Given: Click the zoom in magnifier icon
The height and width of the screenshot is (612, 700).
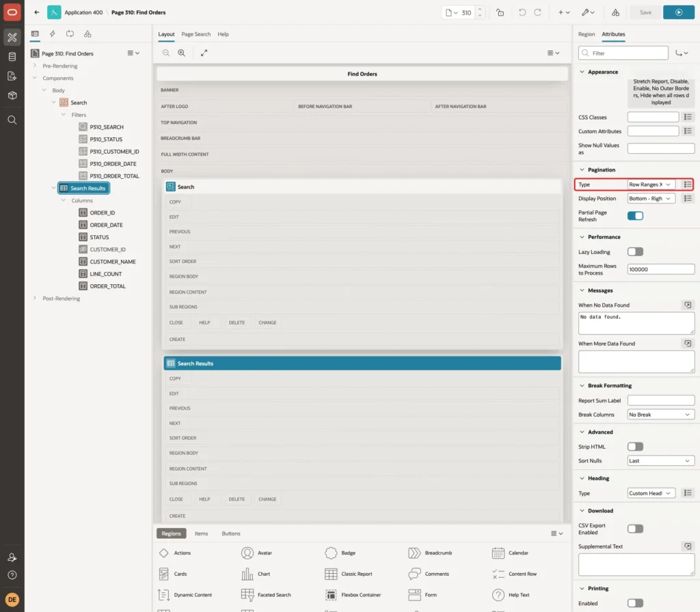Looking at the screenshot, I should (x=182, y=53).
